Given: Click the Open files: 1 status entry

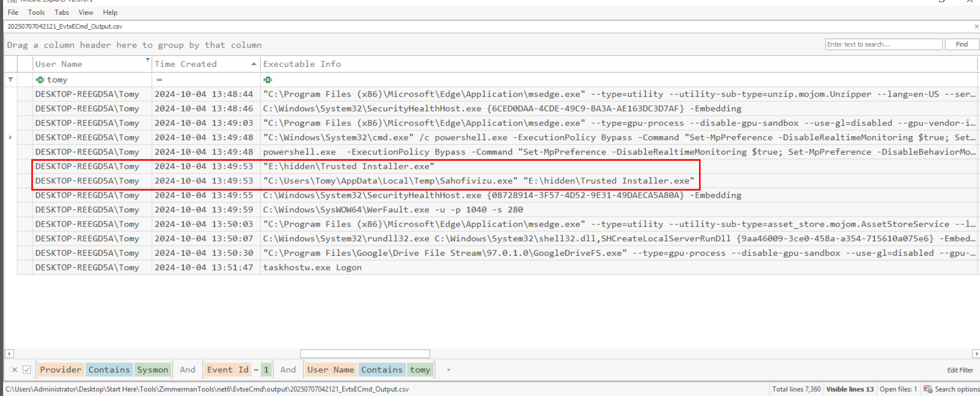Looking at the screenshot, I should tap(898, 389).
